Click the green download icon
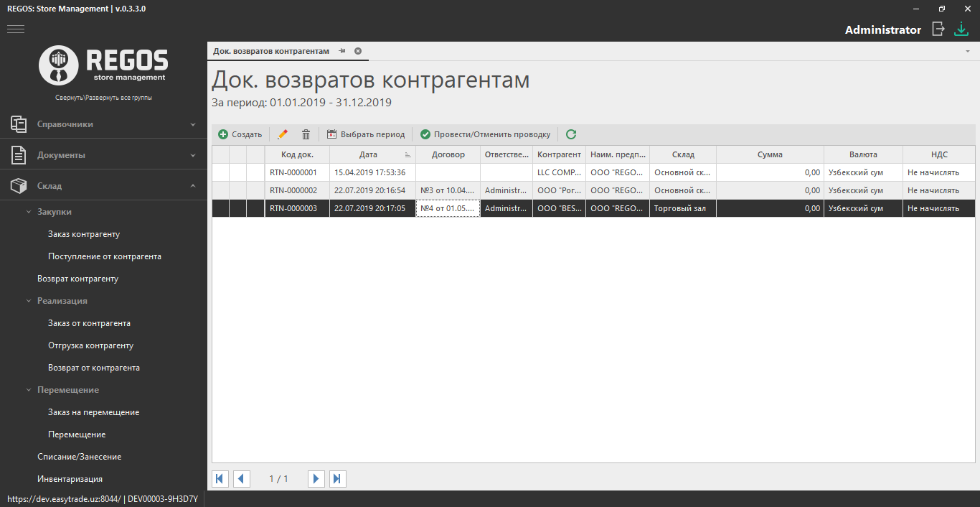The image size is (980, 507). point(961,29)
